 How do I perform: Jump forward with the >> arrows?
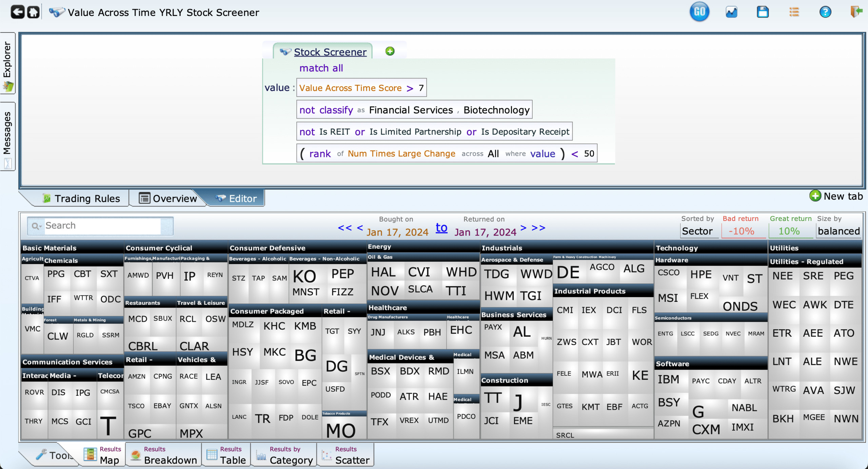538,228
